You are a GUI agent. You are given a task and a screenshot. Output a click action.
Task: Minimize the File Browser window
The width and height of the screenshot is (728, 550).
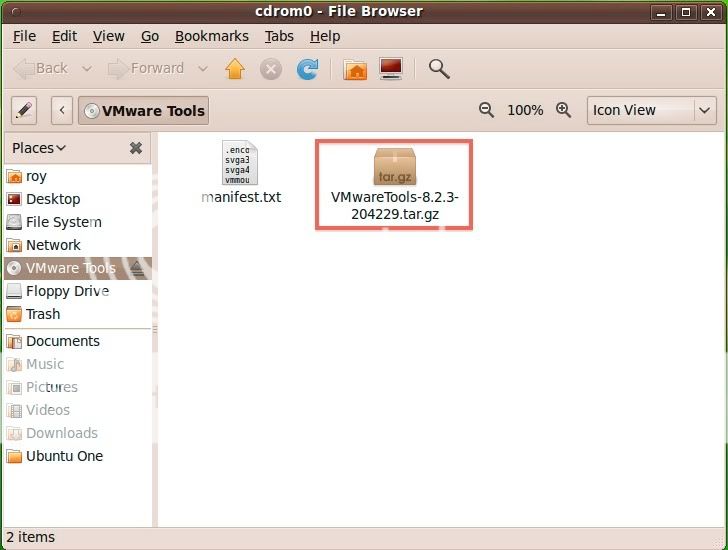coord(661,13)
